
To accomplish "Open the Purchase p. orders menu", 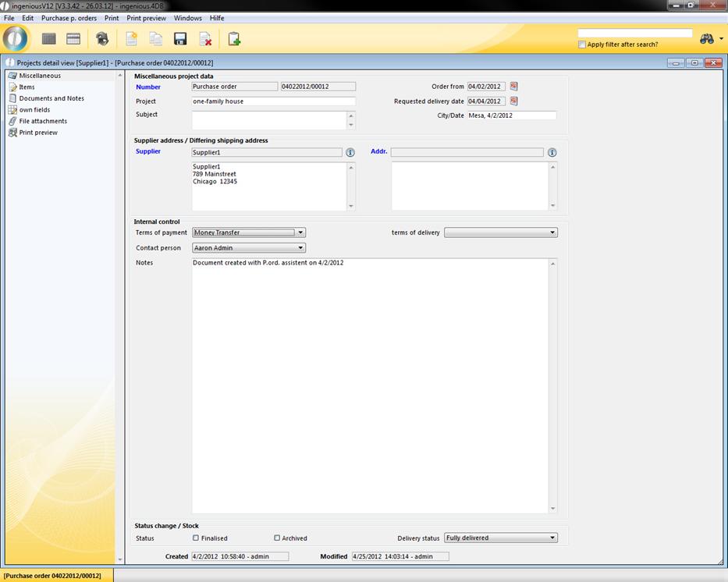I will (69, 18).
